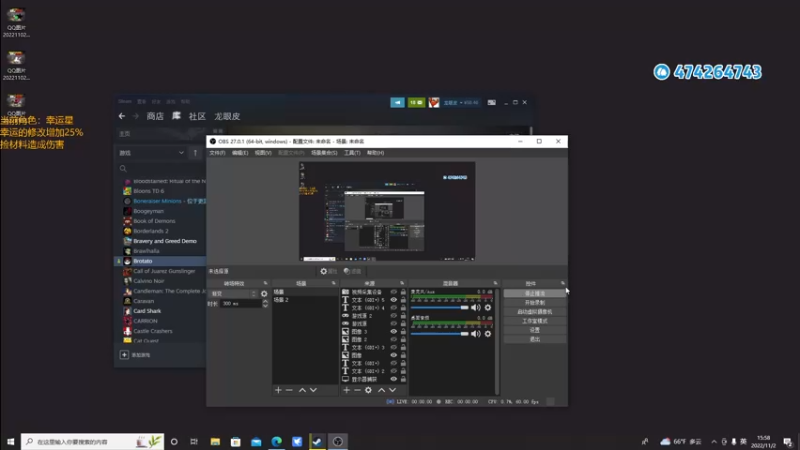Pop out the Sources dock panel
The image size is (800, 450).
pos(402,283)
